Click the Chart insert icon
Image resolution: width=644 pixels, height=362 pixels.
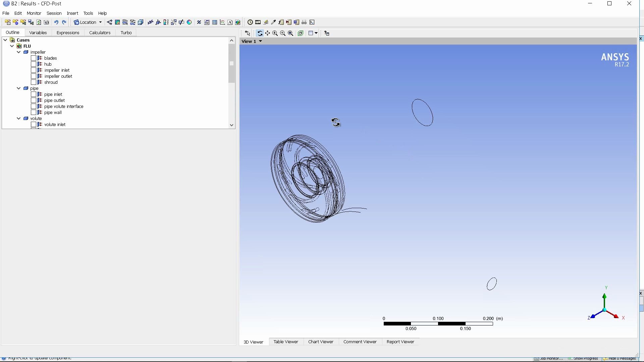tap(222, 22)
